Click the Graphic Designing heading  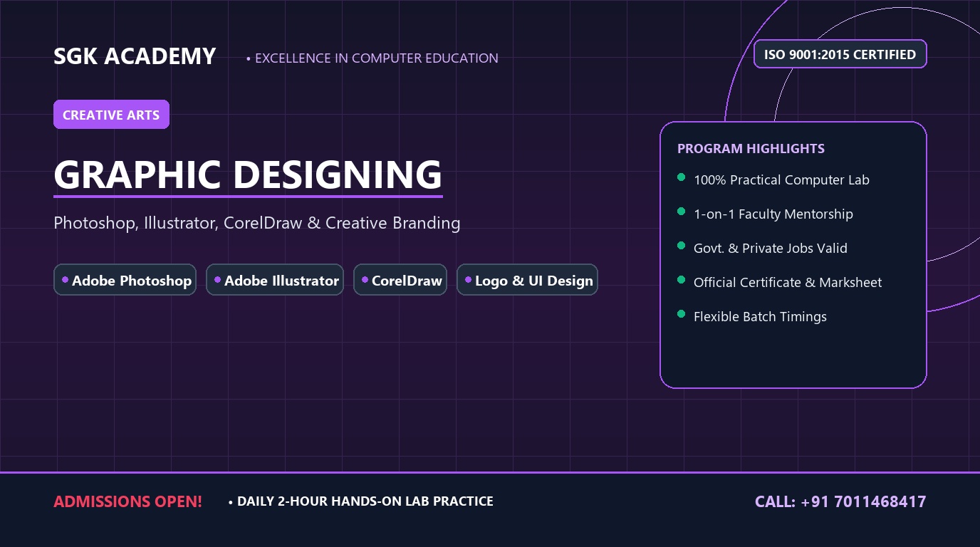248,174
